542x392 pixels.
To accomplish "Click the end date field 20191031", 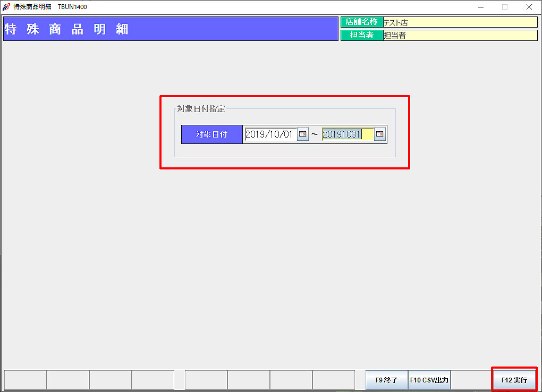I will click(348, 134).
